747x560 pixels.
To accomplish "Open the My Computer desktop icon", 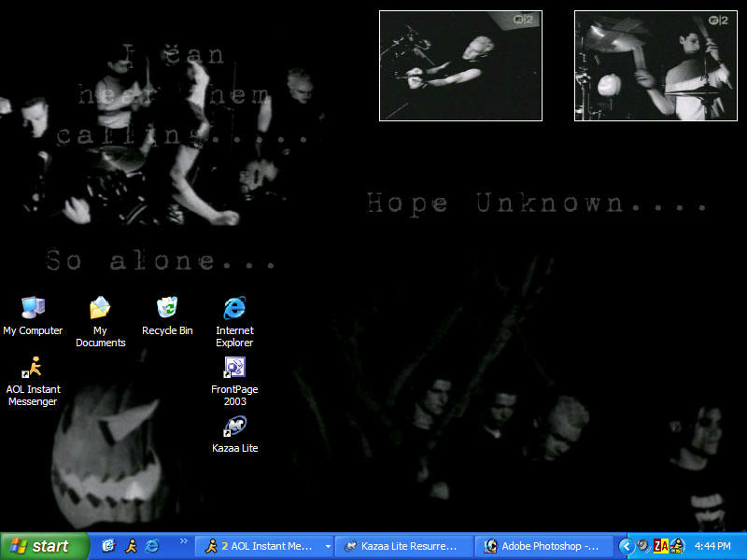I will pyautogui.click(x=33, y=309).
